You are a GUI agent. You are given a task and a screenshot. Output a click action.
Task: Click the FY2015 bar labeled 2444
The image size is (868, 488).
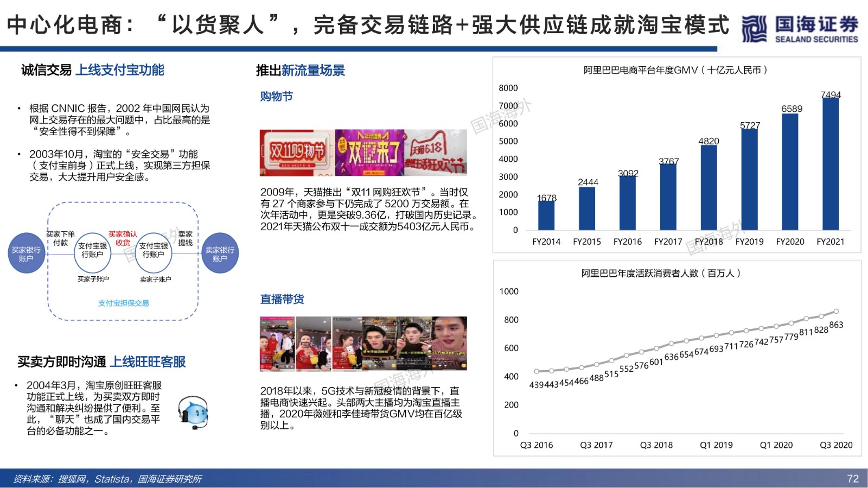click(587, 208)
